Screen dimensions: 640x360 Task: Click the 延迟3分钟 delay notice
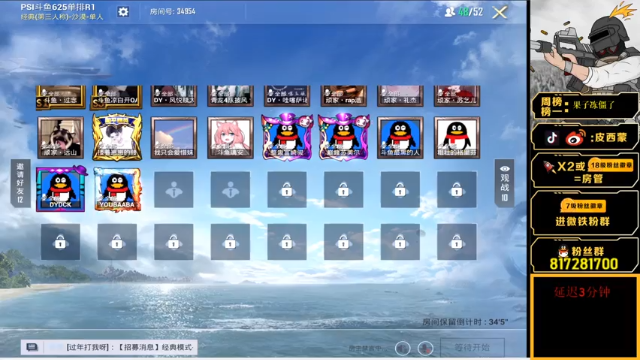pyautogui.click(x=582, y=292)
